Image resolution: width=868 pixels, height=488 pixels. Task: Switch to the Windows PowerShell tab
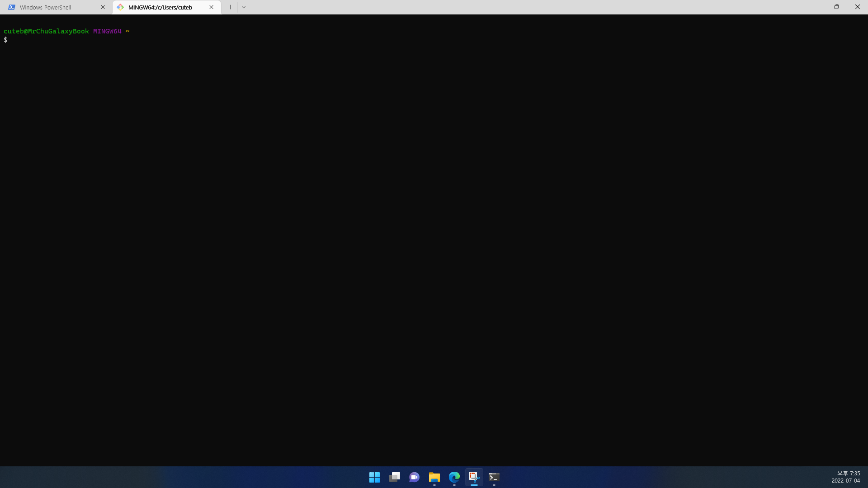click(57, 7)
